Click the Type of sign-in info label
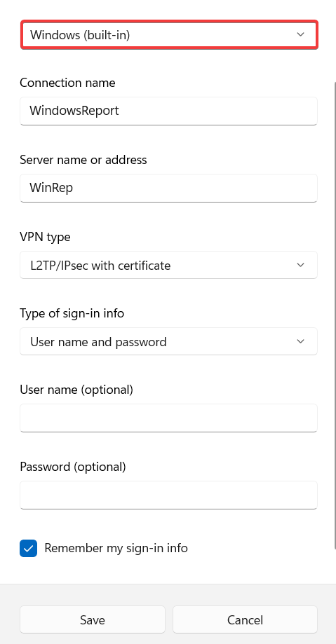The height and width of the screenshot is (644, 336). click(72, 313)
